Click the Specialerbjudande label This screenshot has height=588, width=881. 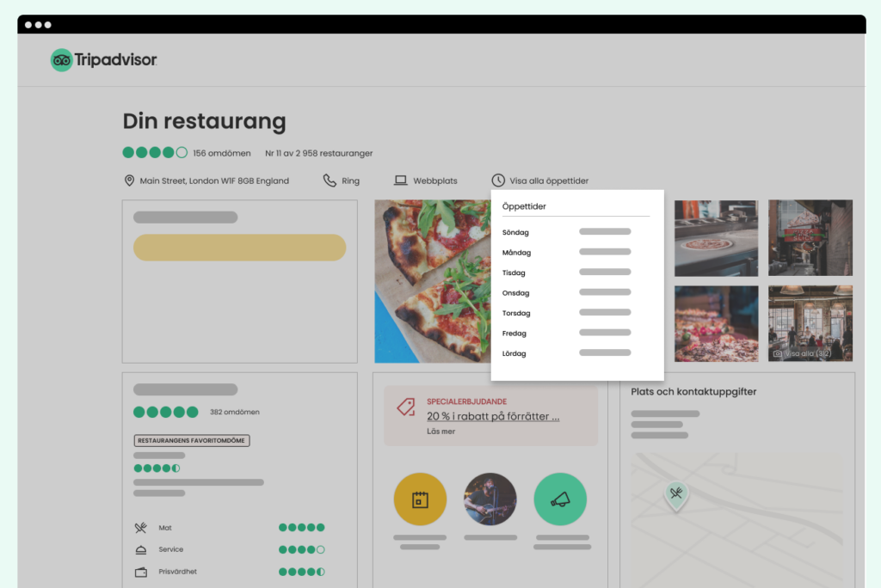pyautogui.click(x=466, y=401)
